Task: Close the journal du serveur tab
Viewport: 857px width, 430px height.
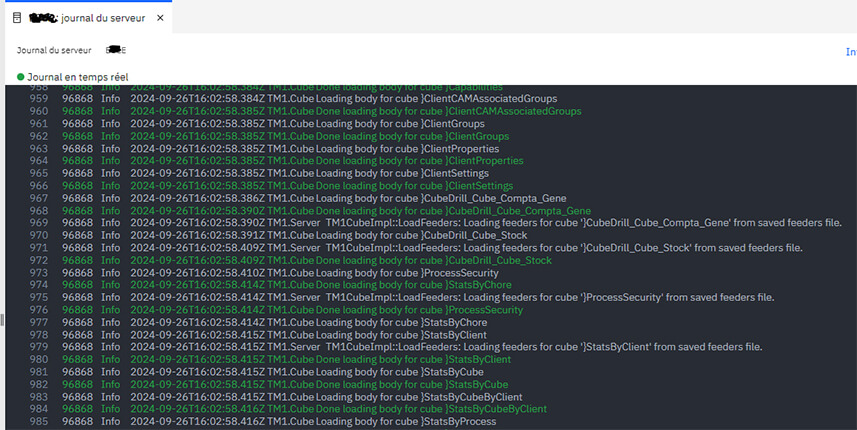Action: 160,17
